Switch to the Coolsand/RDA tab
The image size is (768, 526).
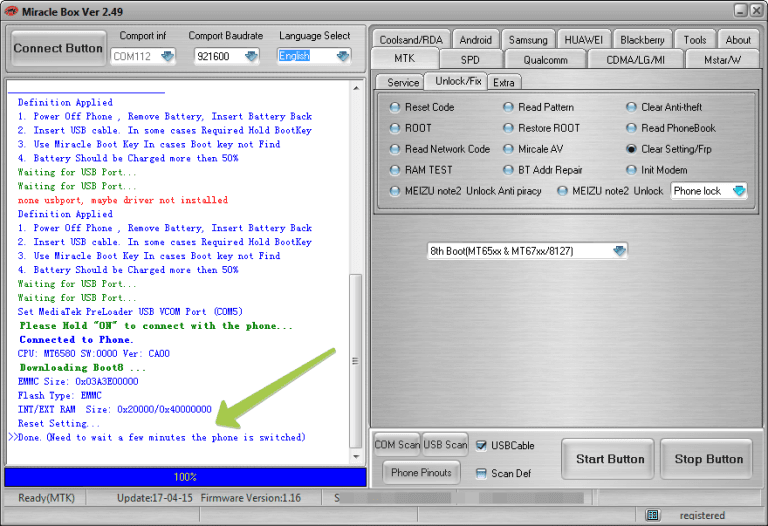coord(411,40)
